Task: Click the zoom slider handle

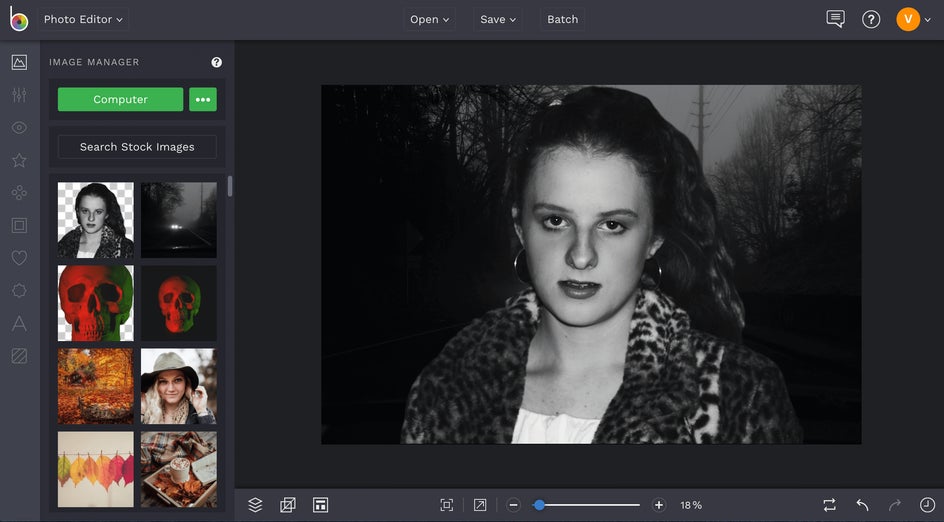Action: coord(539,505)
